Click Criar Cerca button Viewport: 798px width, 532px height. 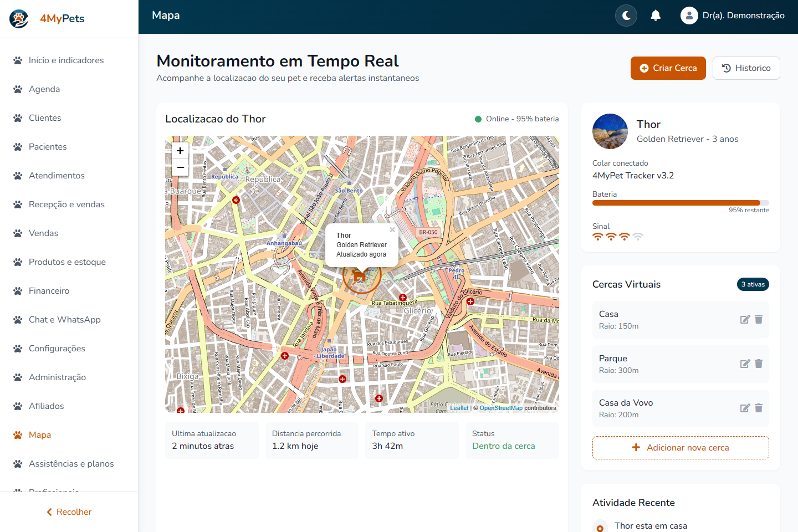pyautogui.click(x=668, y=68)
